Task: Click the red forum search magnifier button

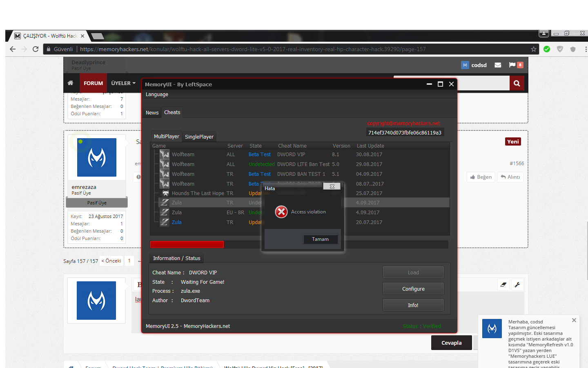Action: tap(517, 83)
